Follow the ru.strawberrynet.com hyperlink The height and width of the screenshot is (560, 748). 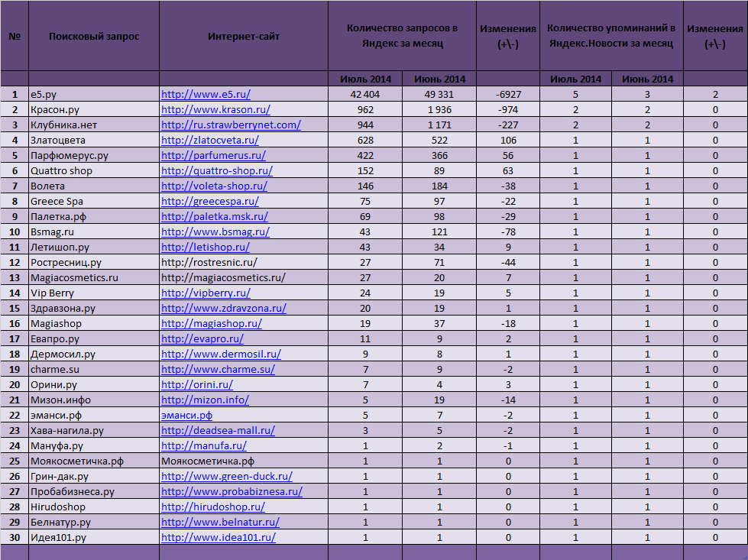231,125
